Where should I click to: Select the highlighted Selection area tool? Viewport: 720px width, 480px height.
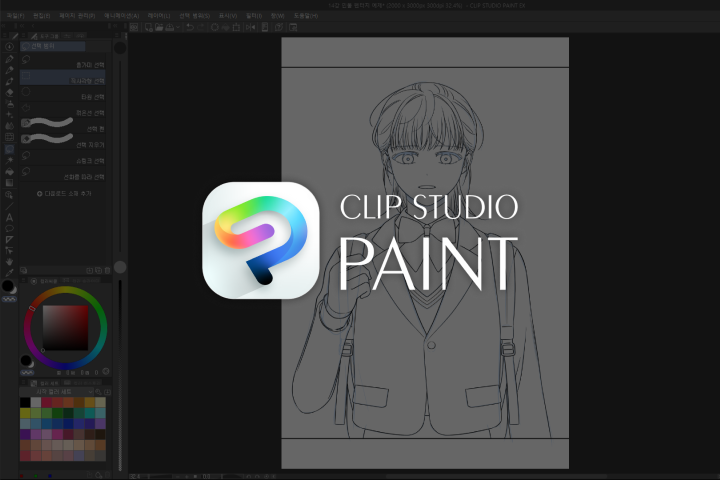click(x=9, y=149)
